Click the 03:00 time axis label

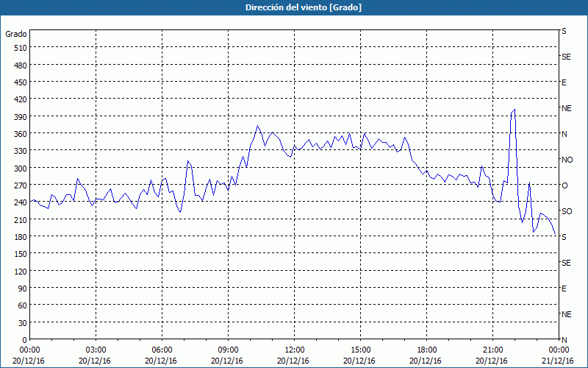pyautogui.click(x=96, y=350)
